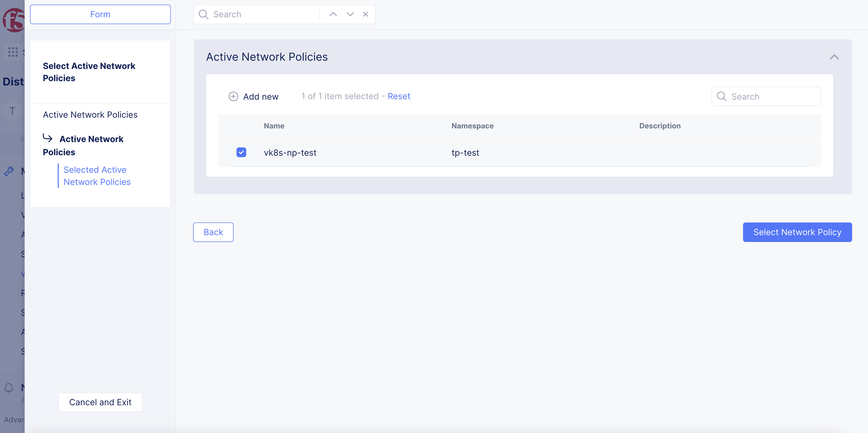Click the Reset selection link
The height and width of the screenshot is (433, 868).
point(399,96)
